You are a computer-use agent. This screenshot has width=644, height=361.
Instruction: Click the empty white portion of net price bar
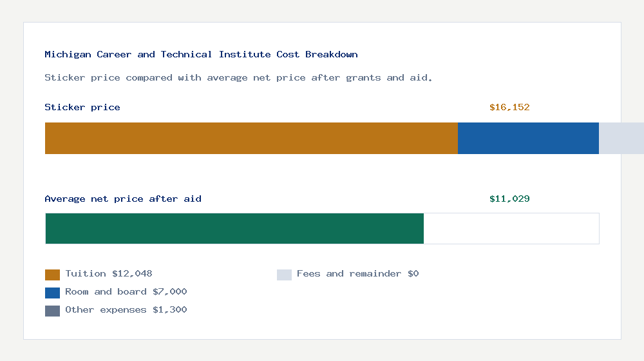[x=511, y=228]
